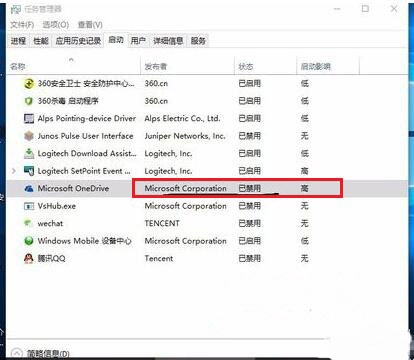Click the Task Manager title bar icon
Image resolution: width=414 pixels, height=360 pixels.
pos(16,9)
